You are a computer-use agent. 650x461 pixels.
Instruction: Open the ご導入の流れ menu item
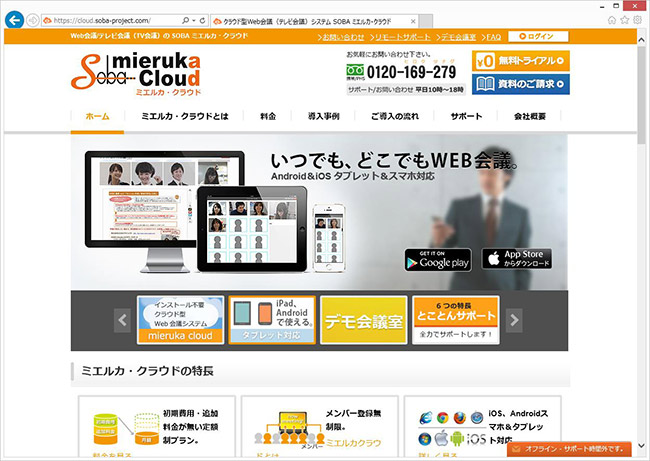pyautogui.click(x=395, y=116)
